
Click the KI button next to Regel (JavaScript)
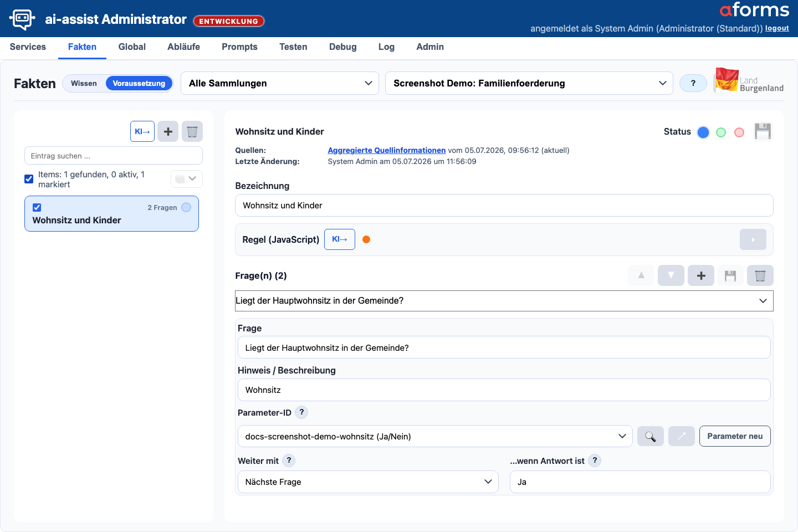(340, 239)
